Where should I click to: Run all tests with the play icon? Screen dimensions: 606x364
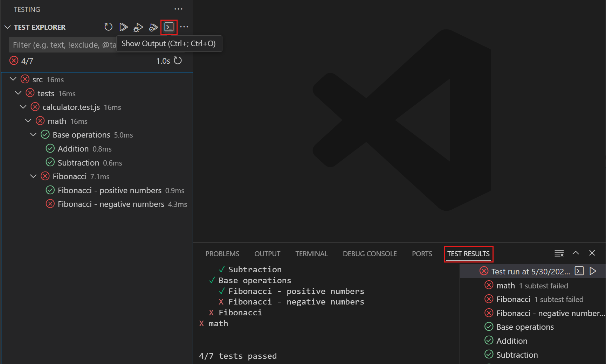coord(123,27)
